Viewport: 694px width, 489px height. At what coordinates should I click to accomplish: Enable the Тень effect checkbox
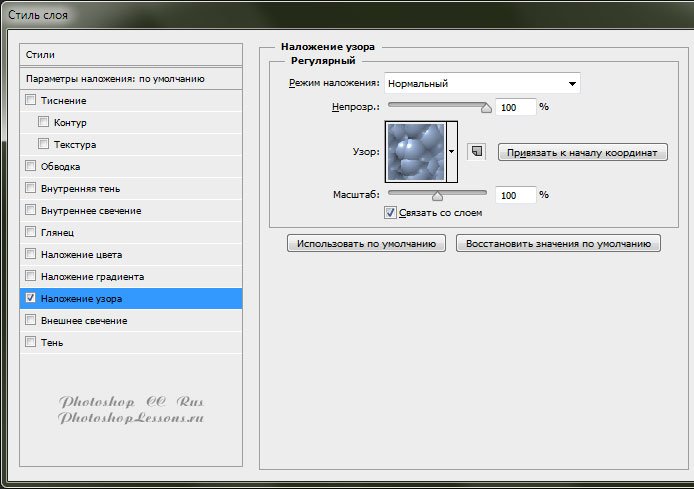pyautogui.click(x=30, y=342)
